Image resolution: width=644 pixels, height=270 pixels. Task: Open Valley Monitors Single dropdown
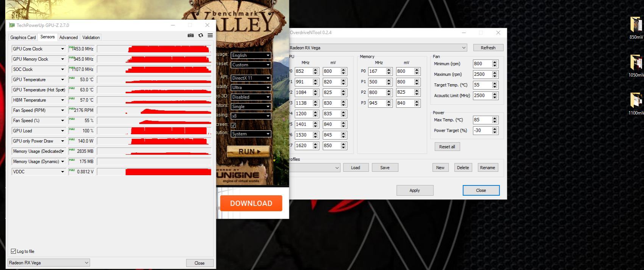(x=251, y=107)
